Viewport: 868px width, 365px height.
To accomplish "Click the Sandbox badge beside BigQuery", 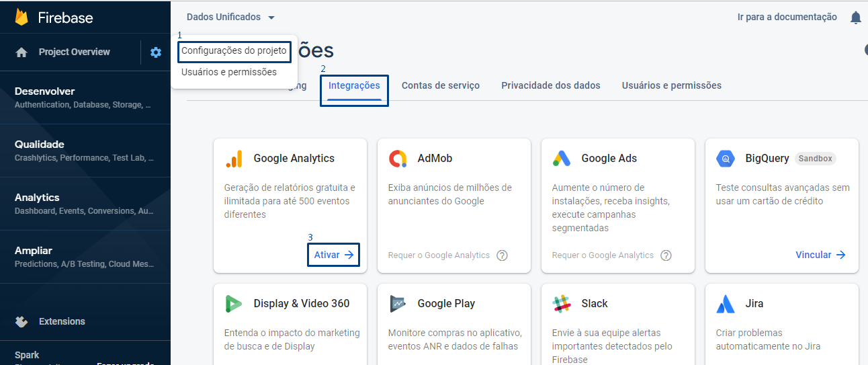I will (816, 159).
